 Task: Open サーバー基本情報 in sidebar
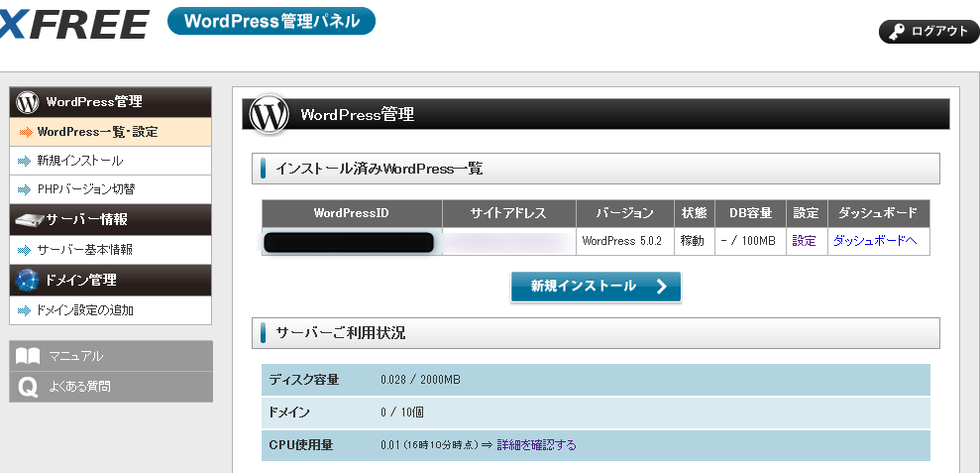pos(111,250)
